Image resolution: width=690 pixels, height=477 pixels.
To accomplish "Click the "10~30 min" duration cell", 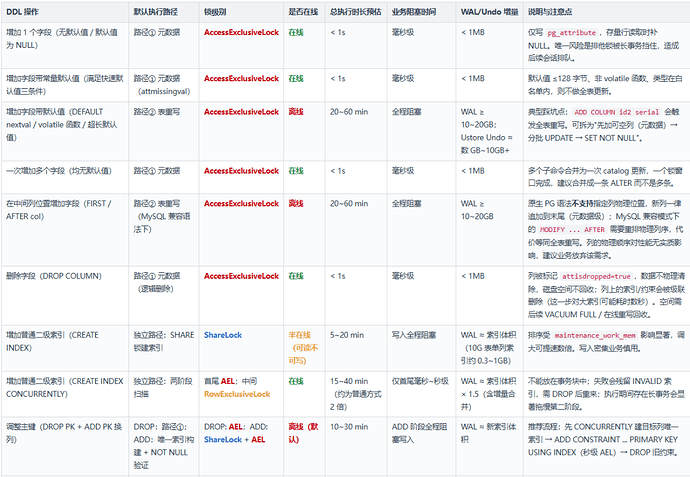I will [356, 447].
